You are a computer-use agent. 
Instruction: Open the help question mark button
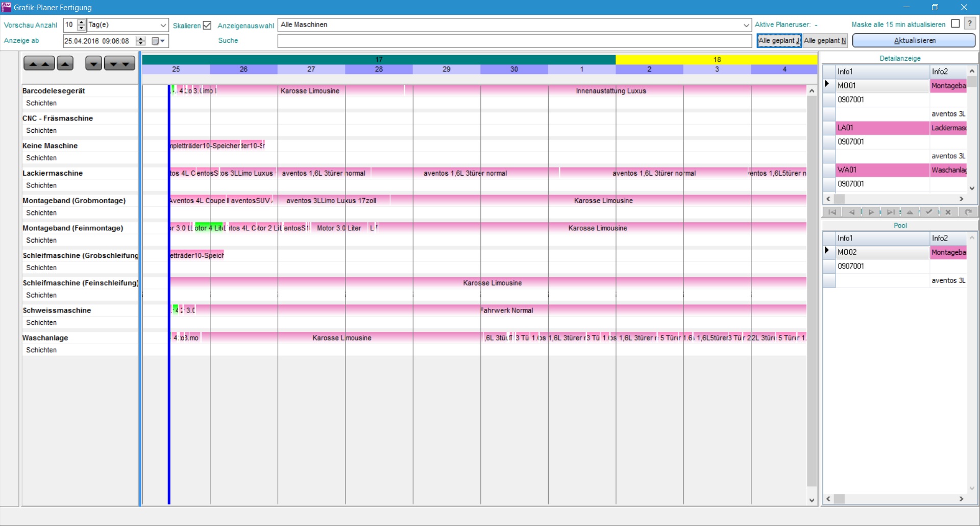point(970,24)
